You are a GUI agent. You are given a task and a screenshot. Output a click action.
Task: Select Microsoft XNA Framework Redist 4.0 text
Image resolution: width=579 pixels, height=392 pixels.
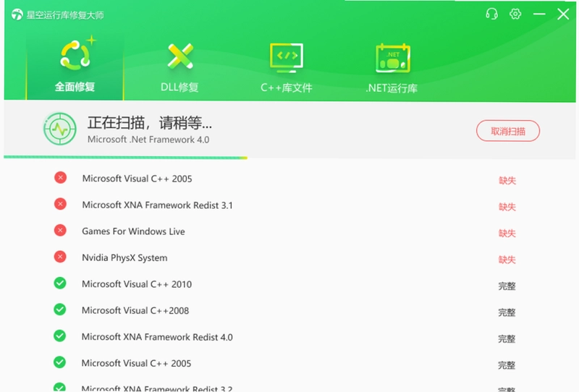pos(157,337)
